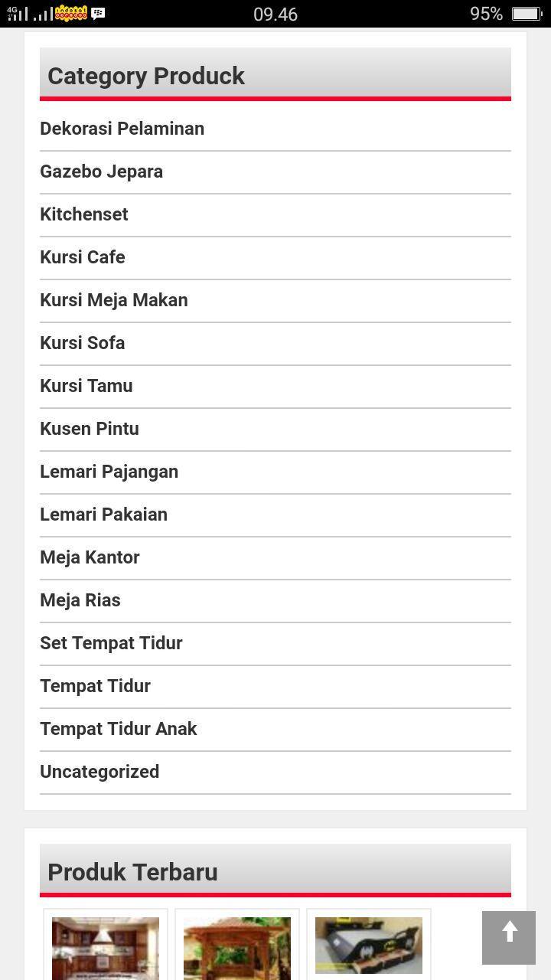
Task: Select the Kusen Pintu category
Action: tap(89, 429)
